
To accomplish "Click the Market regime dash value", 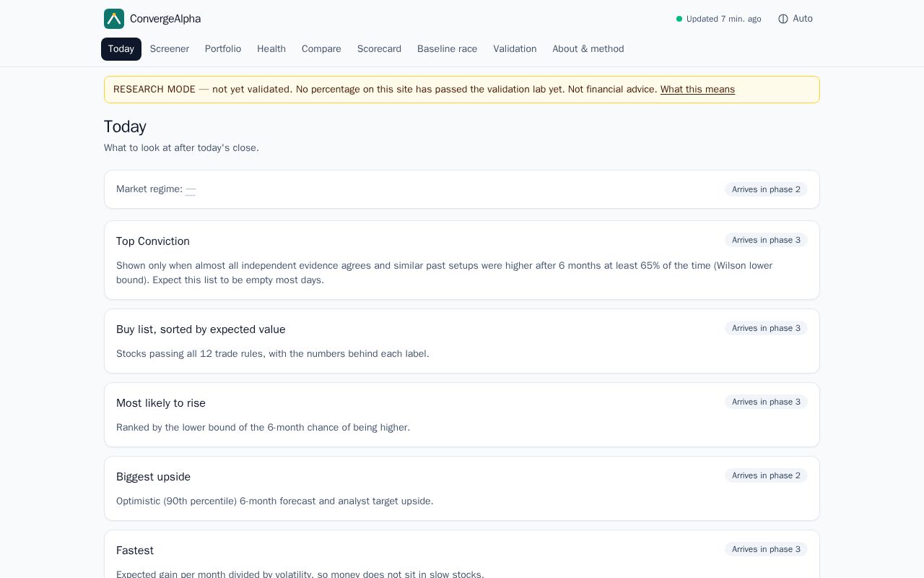I will pyautogui.click(x=191, y=189).
